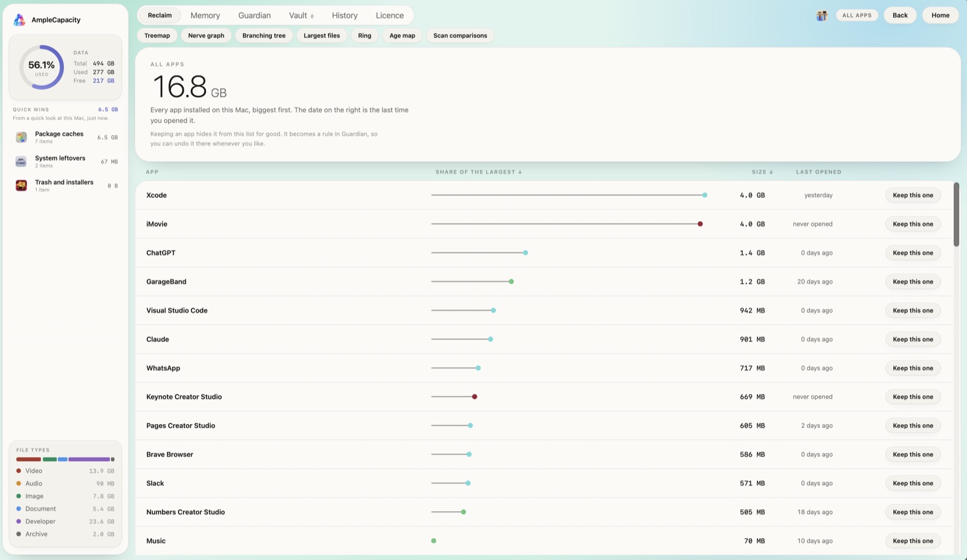Sort the list by Size column

tap(762, 172)
